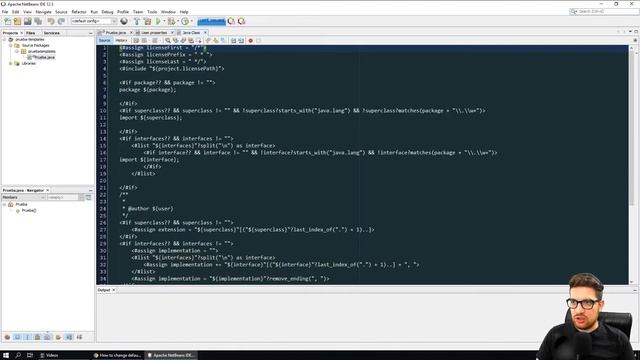
Task: Click the second circular profiler icon
Action: pos(242,21)
